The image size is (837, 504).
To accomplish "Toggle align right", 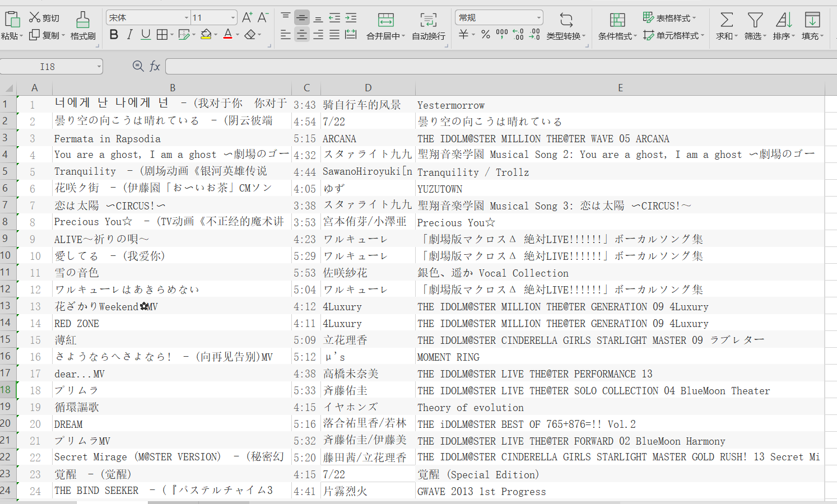I will (x=318, y=35).
